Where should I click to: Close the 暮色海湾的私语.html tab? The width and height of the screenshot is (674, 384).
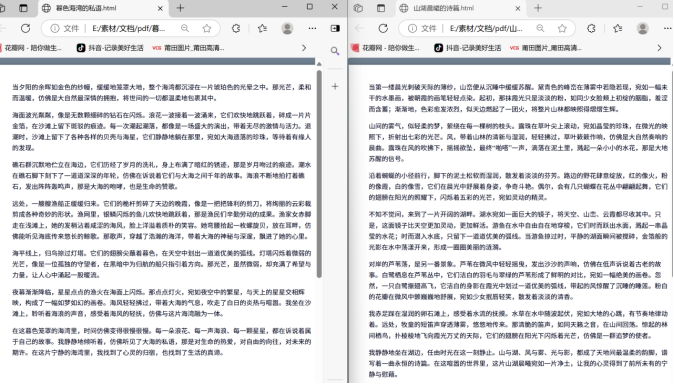(160, 8)
